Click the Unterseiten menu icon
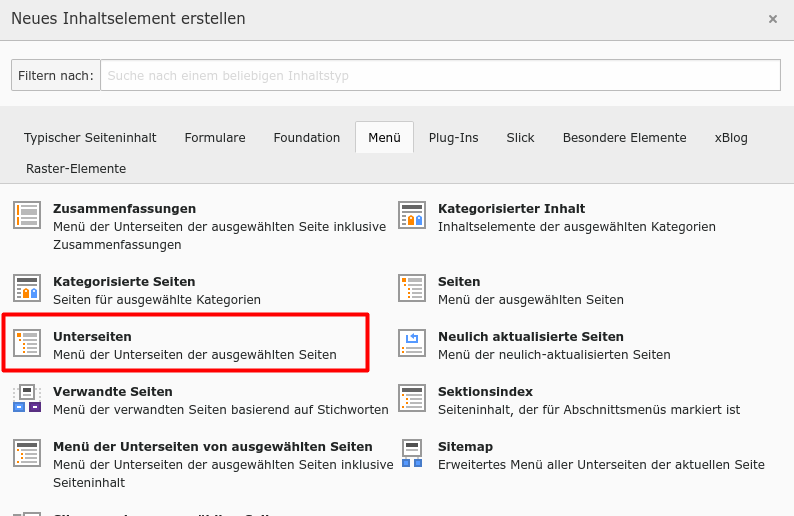This screenshot has width=794, height=516. pos(27,343)
